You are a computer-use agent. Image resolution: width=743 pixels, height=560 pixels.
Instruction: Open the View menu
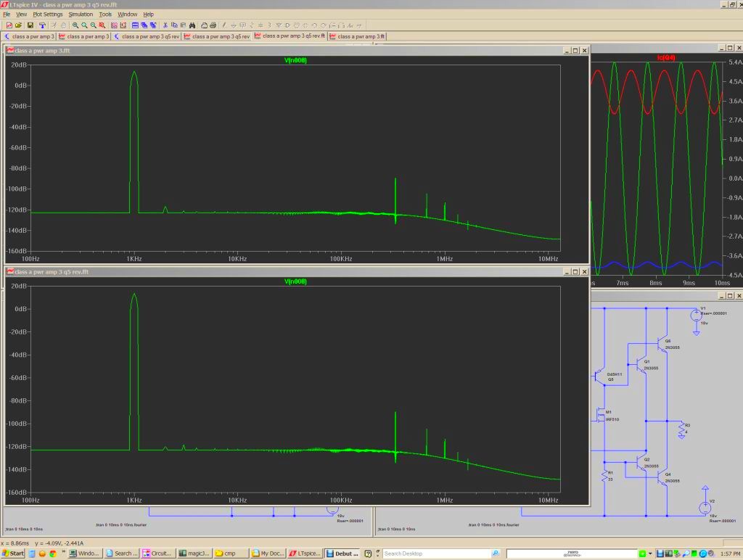pos(21,15)
